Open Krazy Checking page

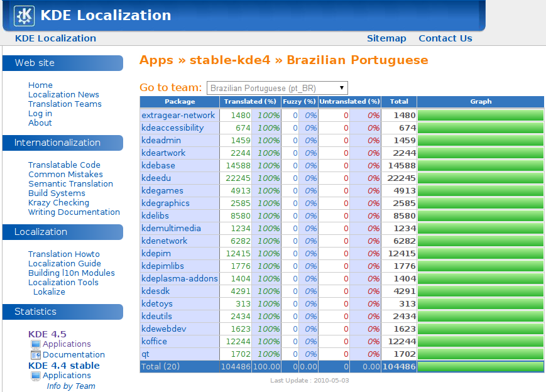[58, 203]
